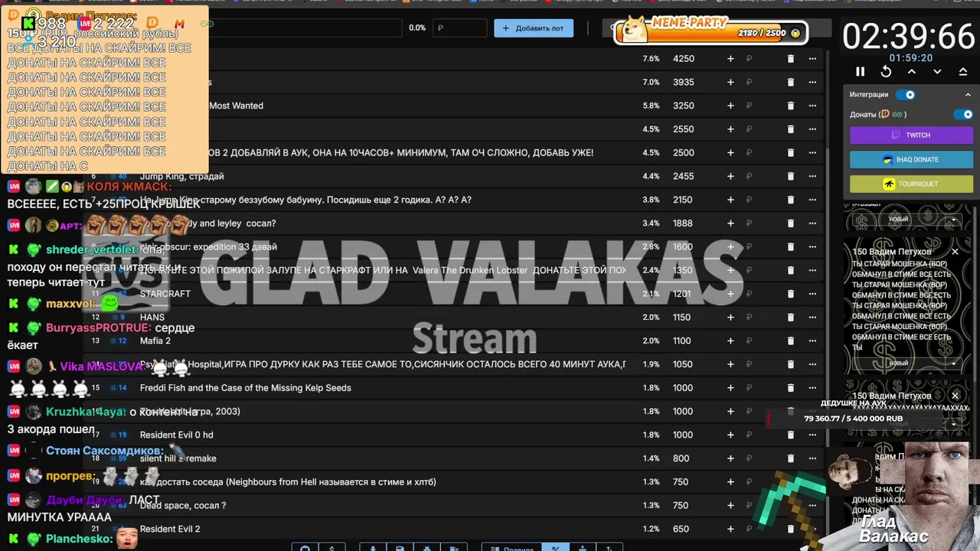Decrease timer with the down chevron
Screen dimensions: 980x551
click(x=937, y=71)
